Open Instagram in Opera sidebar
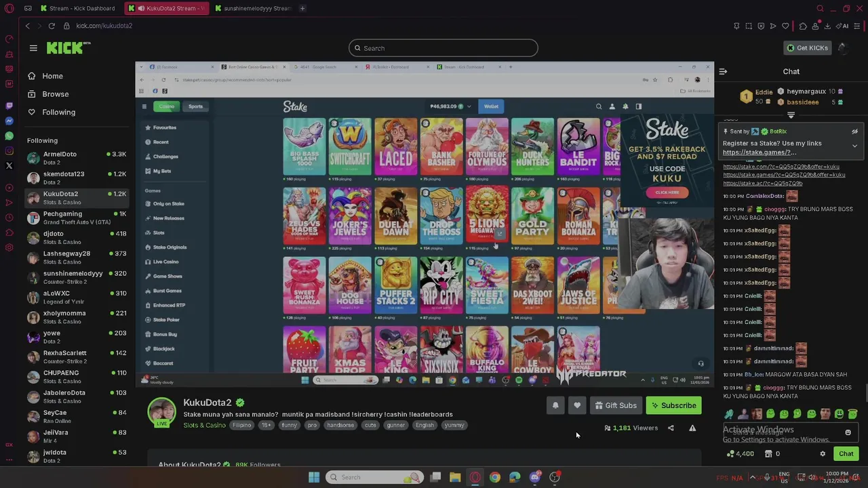This screenshot has height=488, width=868. point(9,150)
